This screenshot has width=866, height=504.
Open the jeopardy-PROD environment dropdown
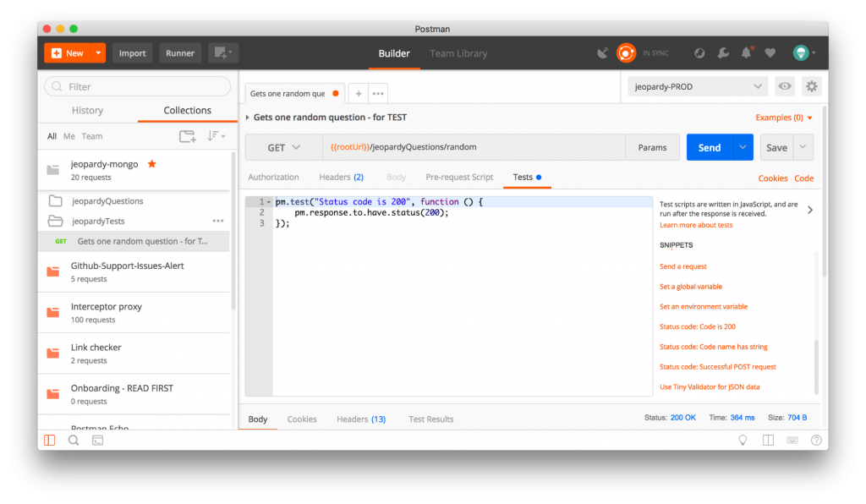tap(698, 86)
